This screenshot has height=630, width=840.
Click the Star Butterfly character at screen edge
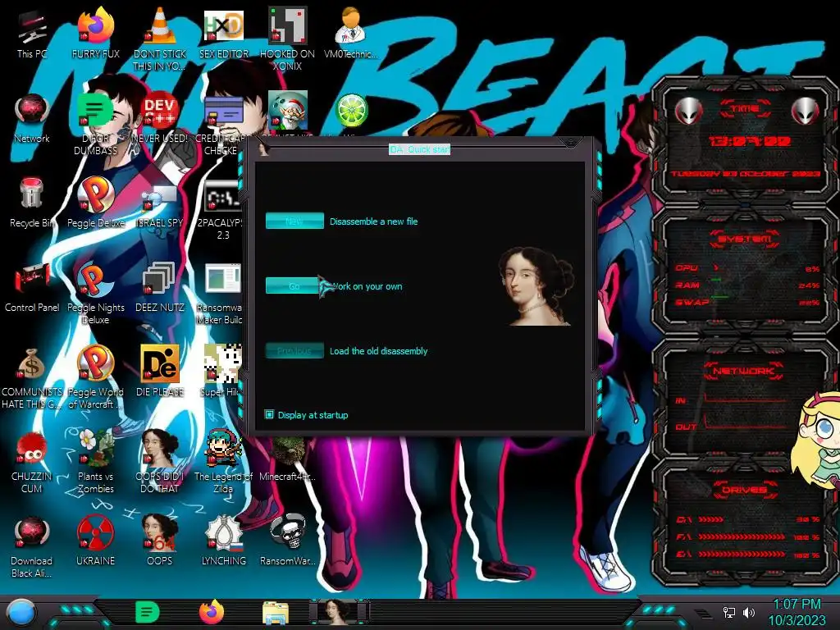tap(816, 442)
